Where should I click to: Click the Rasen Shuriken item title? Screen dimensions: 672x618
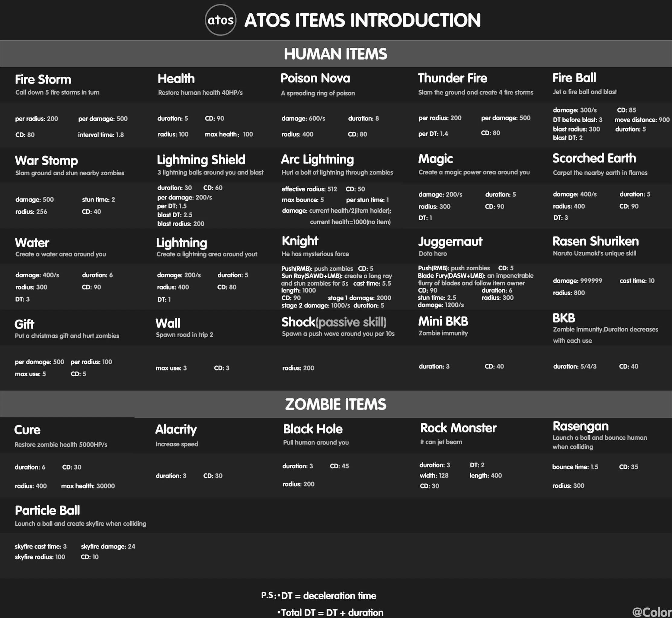coord(595,241)
